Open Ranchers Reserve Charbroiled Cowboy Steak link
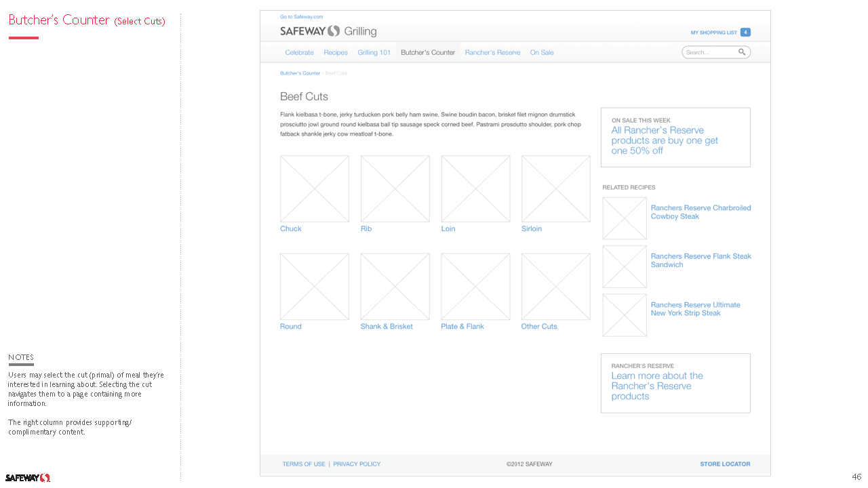The image size is (868, 488). pyautogui.click(x=701, y=212)
